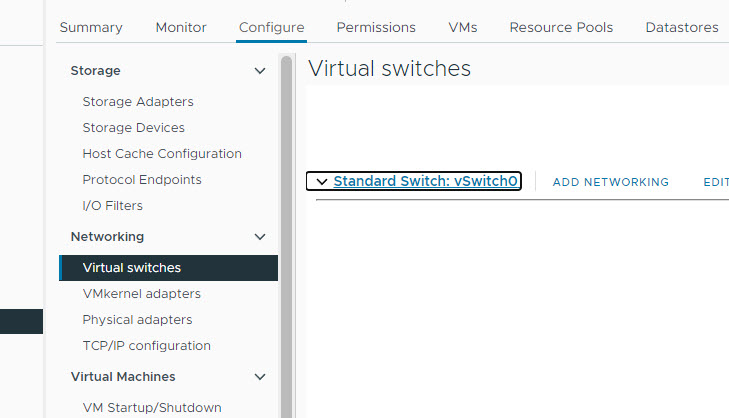Go to the VMs tab
729x418 pixels.
pyautogui.click(x=463, y=27)
